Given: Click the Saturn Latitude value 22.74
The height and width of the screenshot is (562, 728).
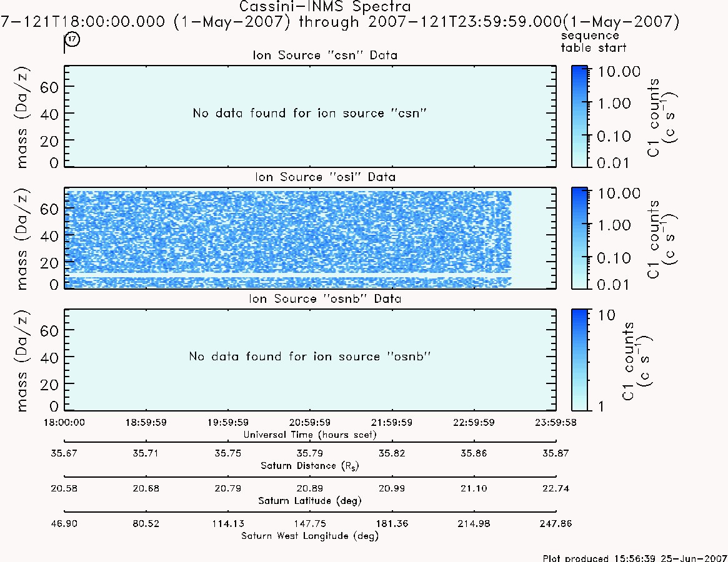Looking at the screenshot, I should (x=556, y=488).
